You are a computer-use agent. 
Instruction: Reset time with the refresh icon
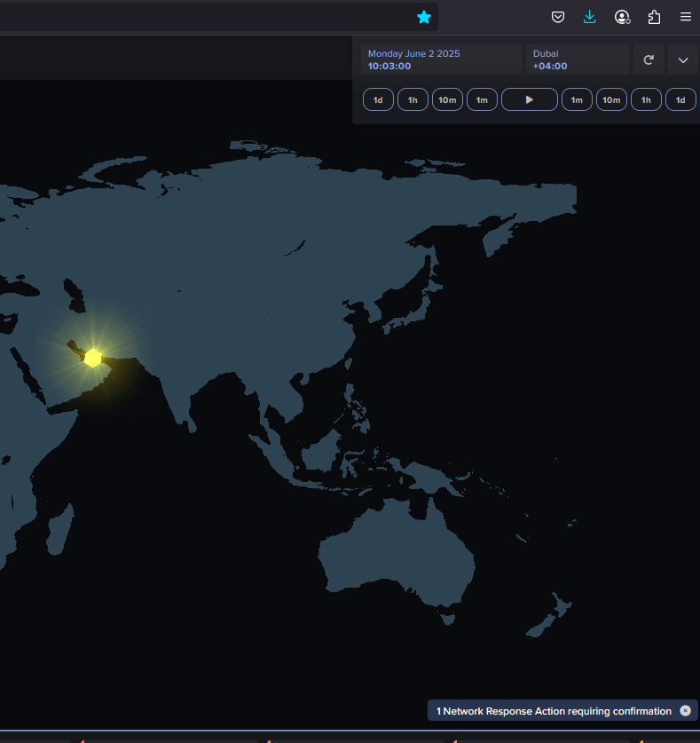click(649, 59)
